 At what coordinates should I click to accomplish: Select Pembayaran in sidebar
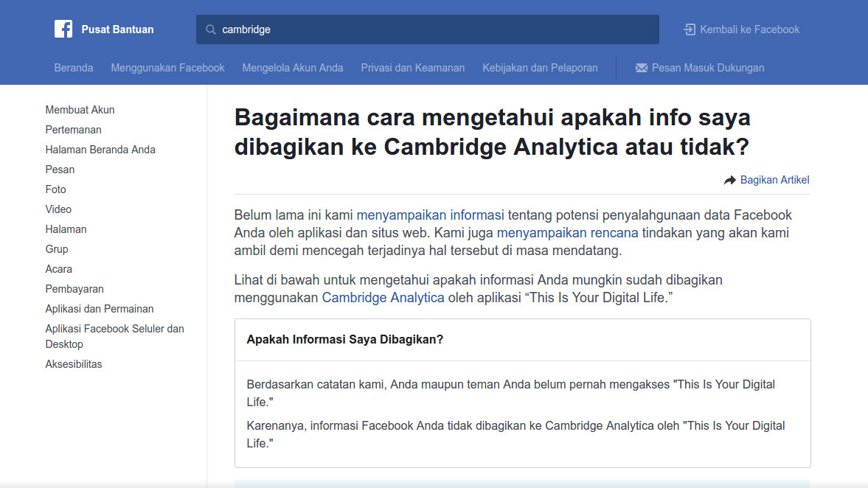[74, 289]
